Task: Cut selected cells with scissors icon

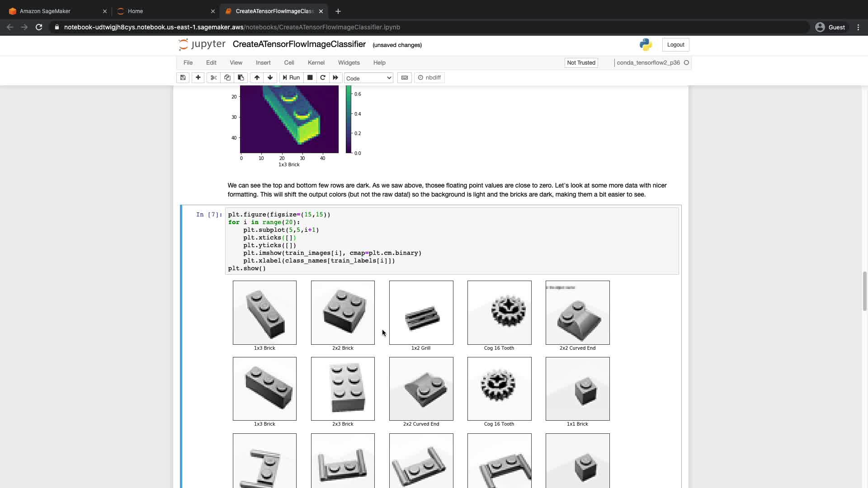Action: pyautogui.click(x=214, y=78)
